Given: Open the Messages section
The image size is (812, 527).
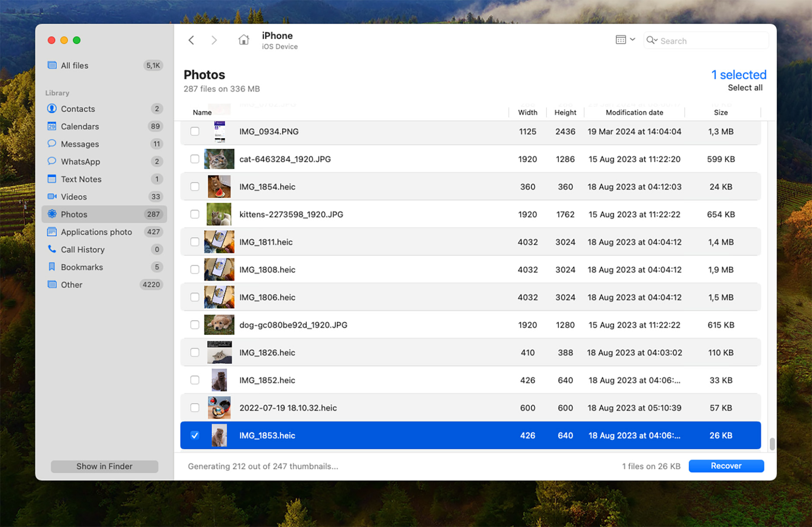Looking at the screenshot, I should (79, 144).
